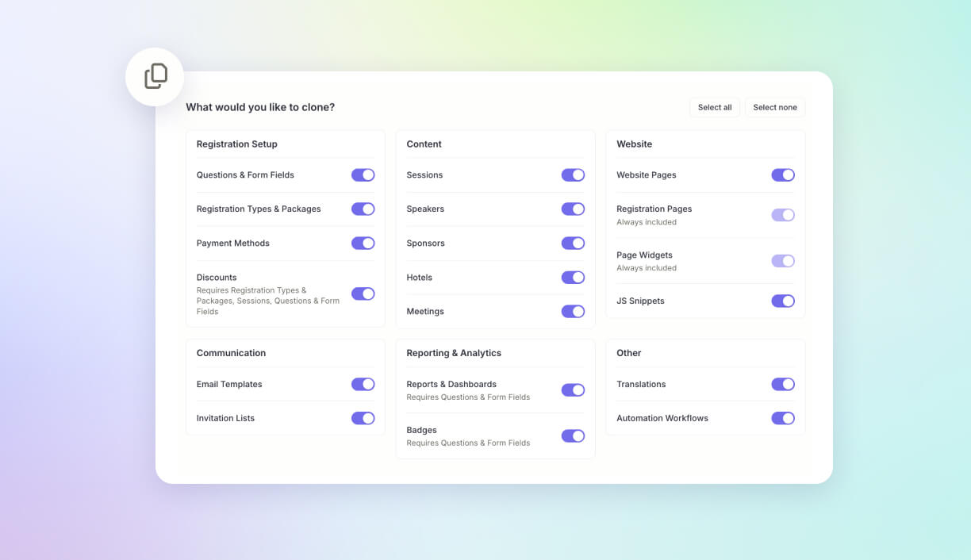Click the Payment Methods label
This screenshot has width=971, height=560.
tap(233, 244)
